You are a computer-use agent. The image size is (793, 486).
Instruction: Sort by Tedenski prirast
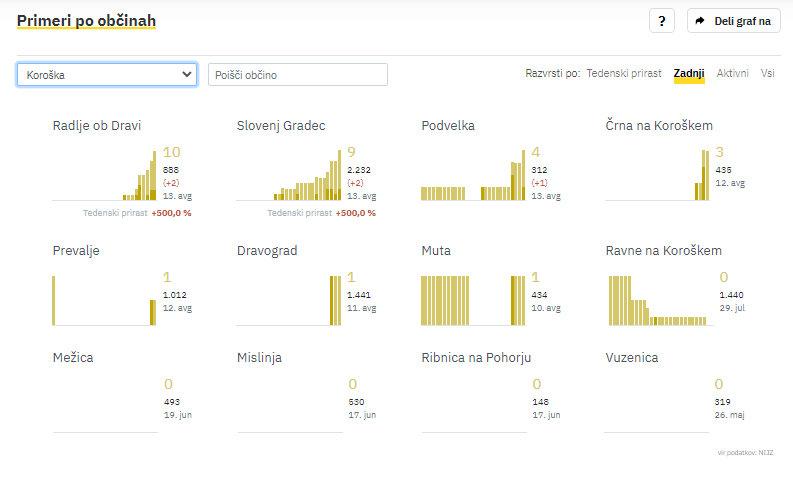point(624,73)
